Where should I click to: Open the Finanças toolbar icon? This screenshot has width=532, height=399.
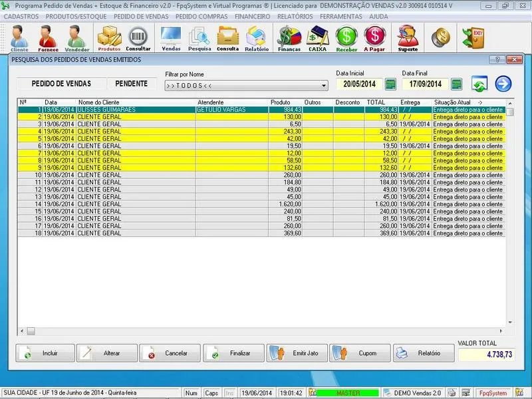click(x=289, y=38)
